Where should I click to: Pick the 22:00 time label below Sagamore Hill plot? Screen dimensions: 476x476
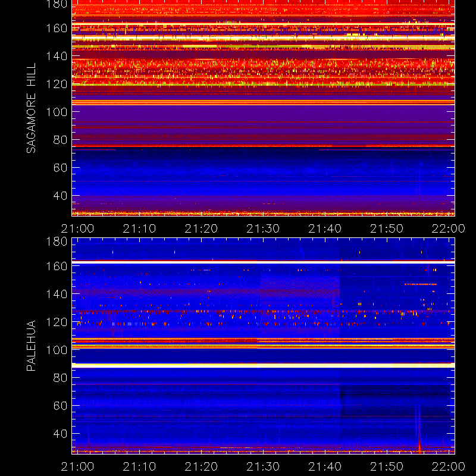[449, 228]
